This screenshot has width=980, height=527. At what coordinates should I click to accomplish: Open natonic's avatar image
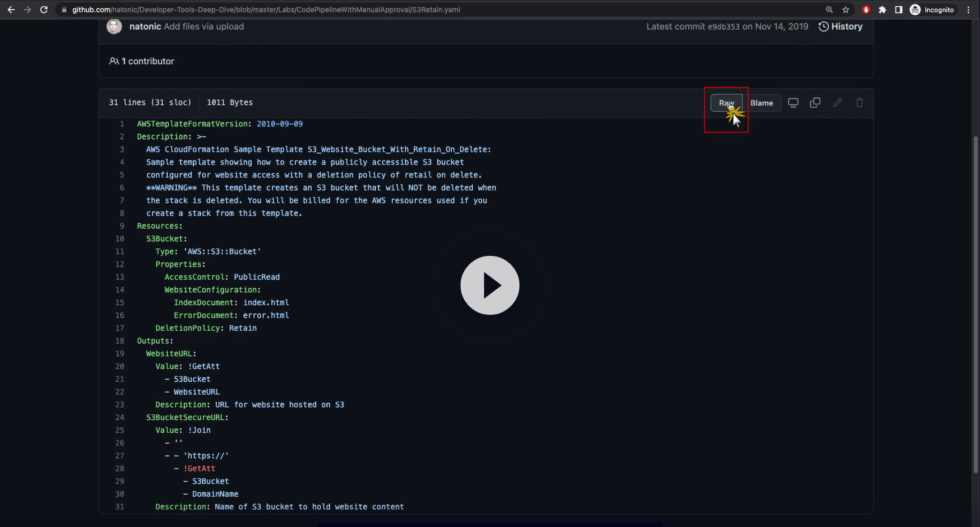coord(114,27)
